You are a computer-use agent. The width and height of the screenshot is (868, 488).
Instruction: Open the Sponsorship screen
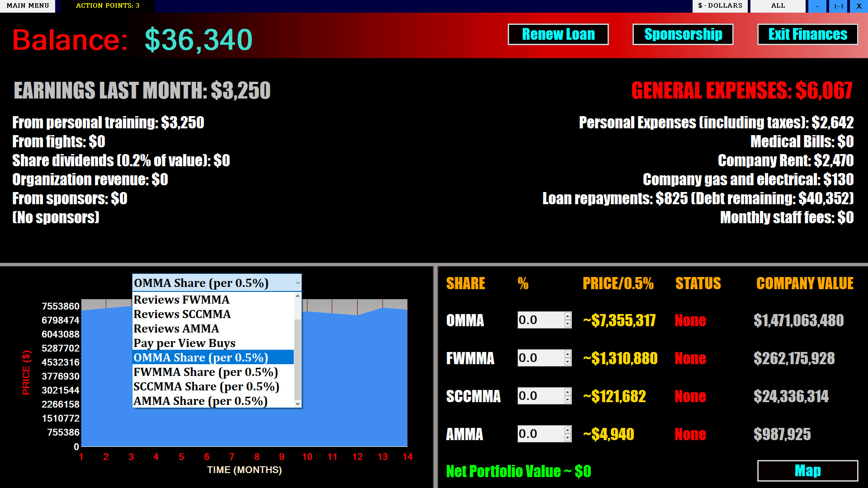(683, 34)
